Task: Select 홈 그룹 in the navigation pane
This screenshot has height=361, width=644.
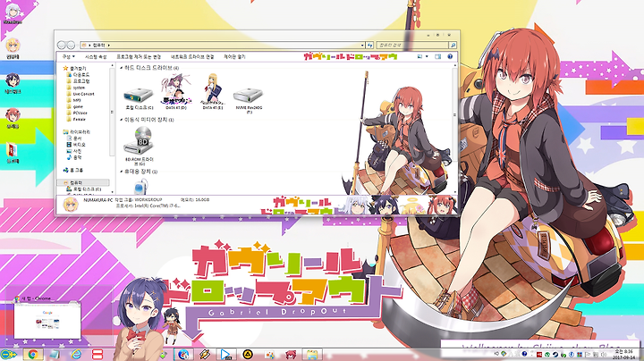Action: pyautogui.click(x=73, y=170)
